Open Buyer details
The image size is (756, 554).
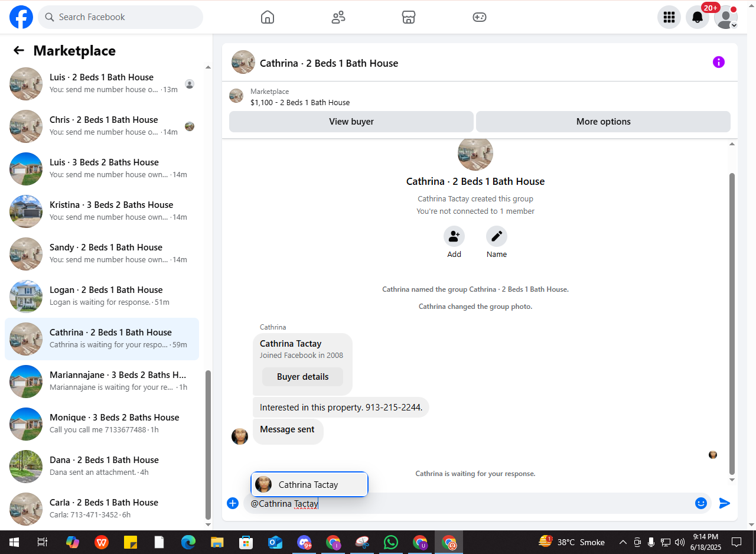pos(303,377)
